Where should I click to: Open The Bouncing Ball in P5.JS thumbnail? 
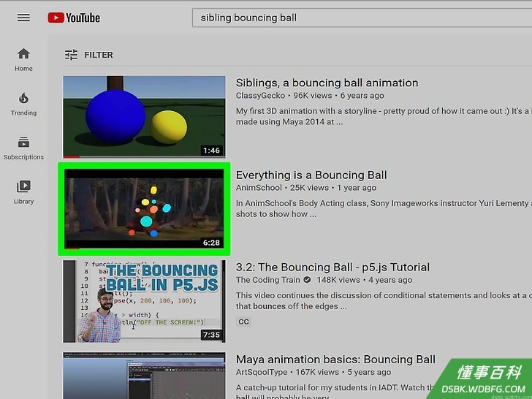tap(144, 301)
